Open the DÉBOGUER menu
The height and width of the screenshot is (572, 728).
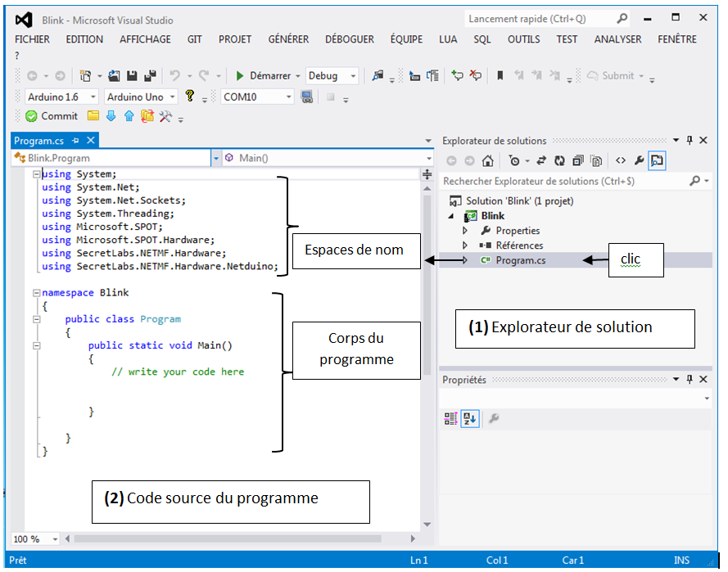349,38
